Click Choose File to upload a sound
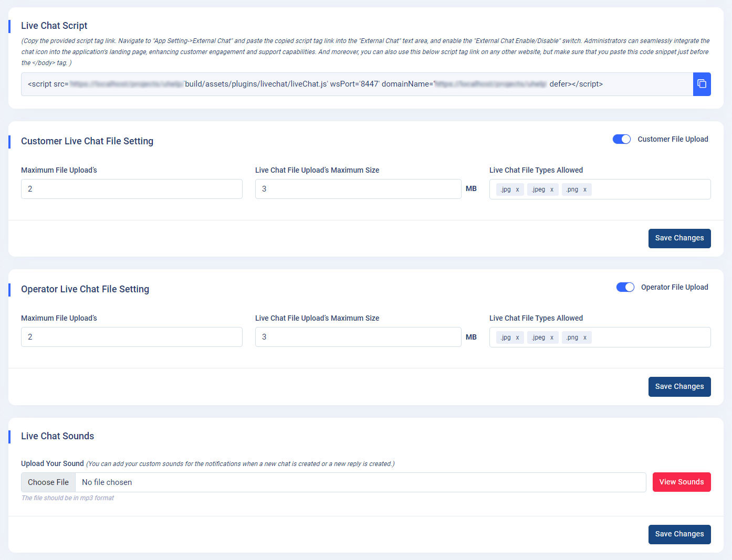The height and width of the screenshot is (560, 732). point(48,482)
